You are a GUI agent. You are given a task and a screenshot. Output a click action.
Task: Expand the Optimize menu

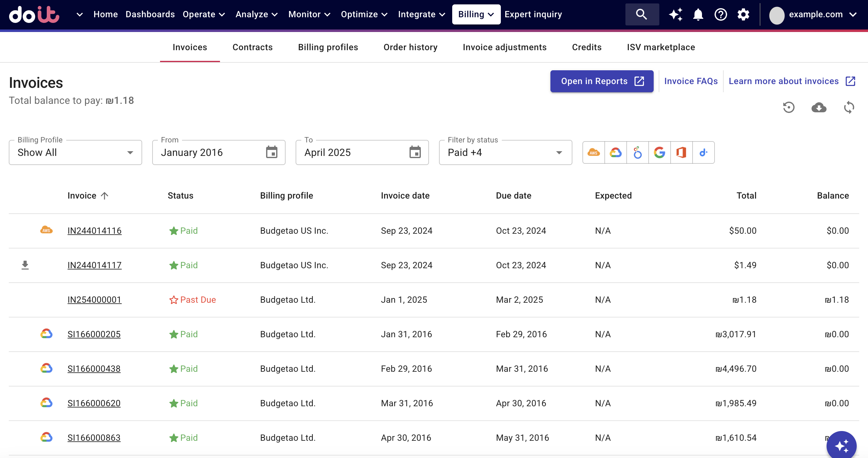point(364,14)
